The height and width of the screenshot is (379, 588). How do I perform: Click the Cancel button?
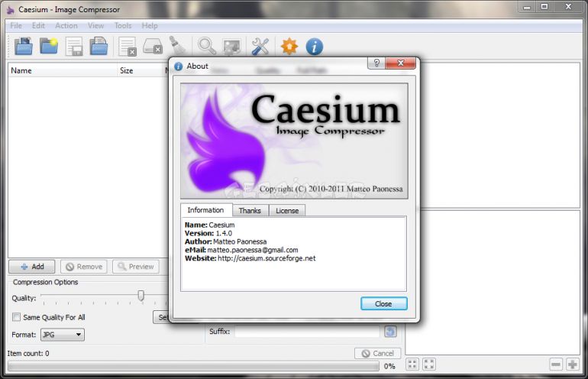(x=378, y=353)
